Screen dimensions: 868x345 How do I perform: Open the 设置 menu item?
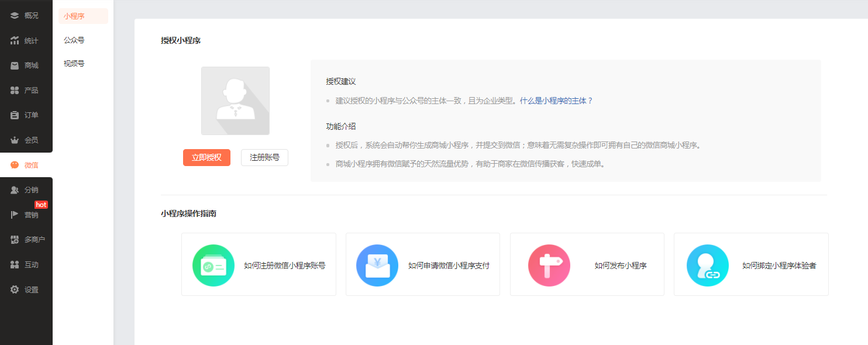click(26, 289)
